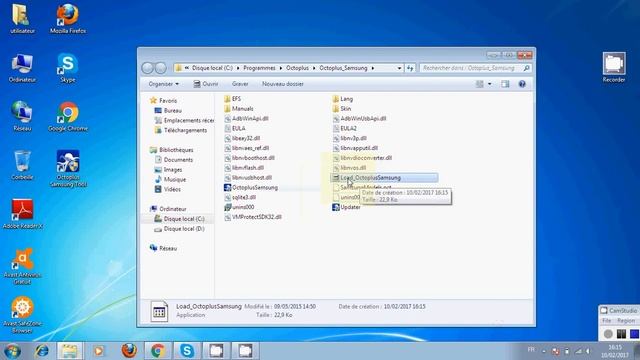Image resolution: width=640 pixels, height=360 pixels.
Task: Launch Mozilla Firefox from desktop shortcut
Action: point(68,18)
